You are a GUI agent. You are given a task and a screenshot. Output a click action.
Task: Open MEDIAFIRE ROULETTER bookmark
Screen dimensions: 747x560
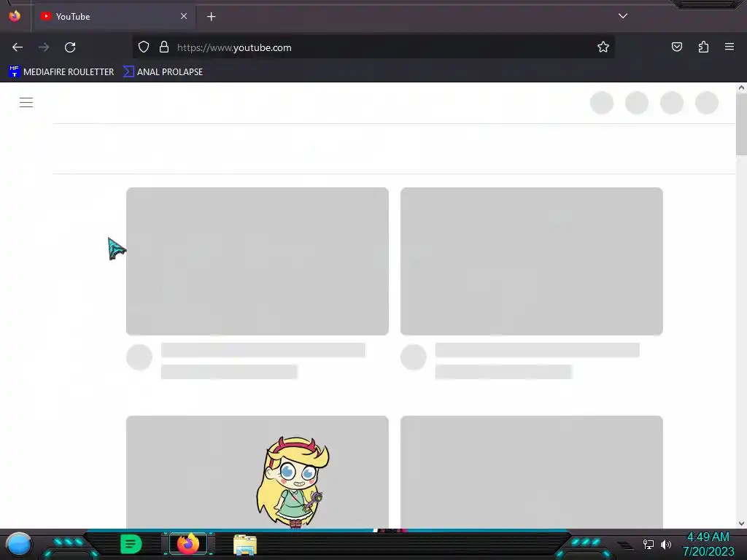61,72
